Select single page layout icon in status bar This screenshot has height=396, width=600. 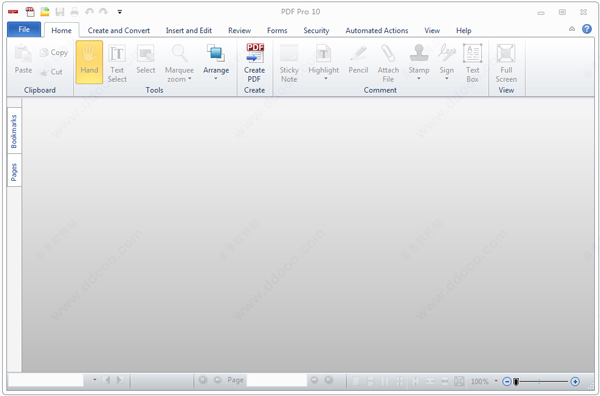coord(356,381)
